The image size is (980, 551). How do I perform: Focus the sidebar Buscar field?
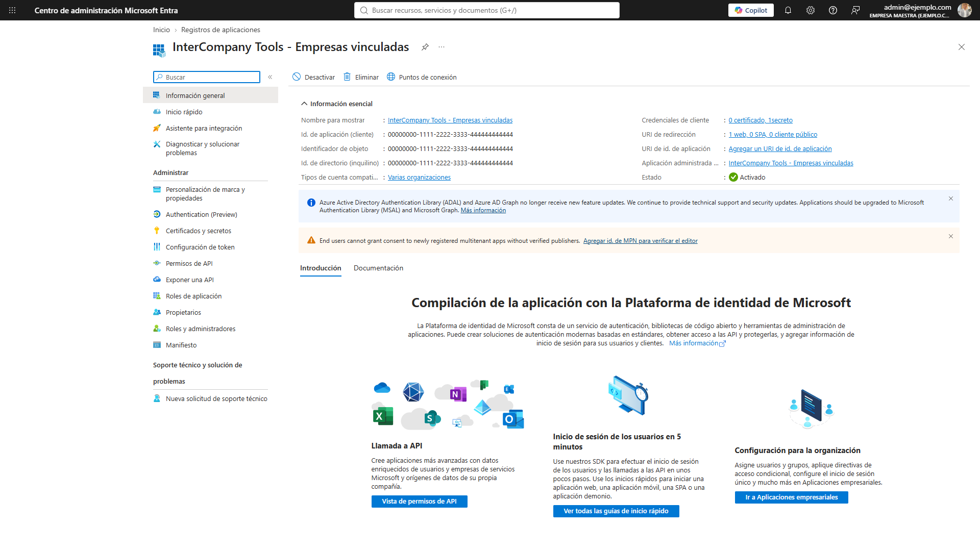[206, 77]
